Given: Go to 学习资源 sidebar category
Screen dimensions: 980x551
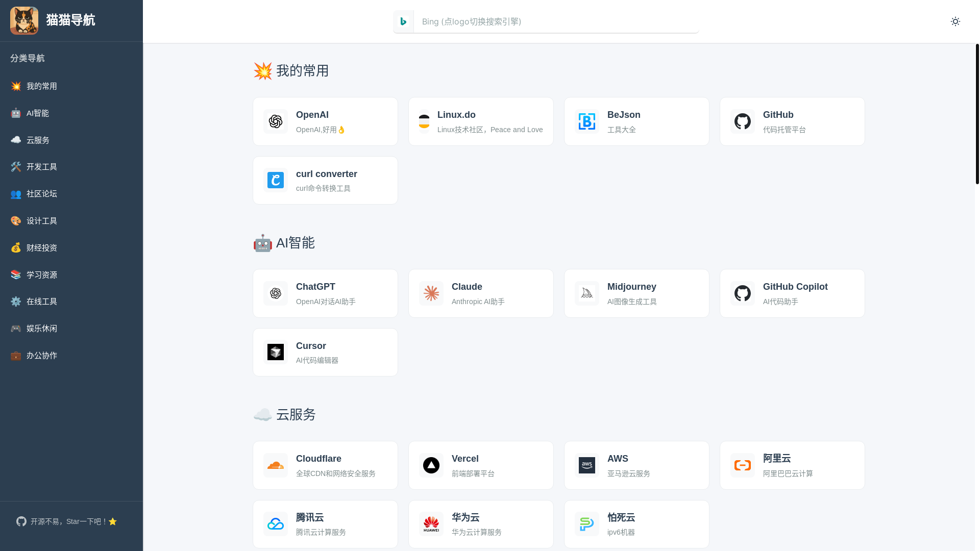Looking at the screenshot, I should click(71, 274).
